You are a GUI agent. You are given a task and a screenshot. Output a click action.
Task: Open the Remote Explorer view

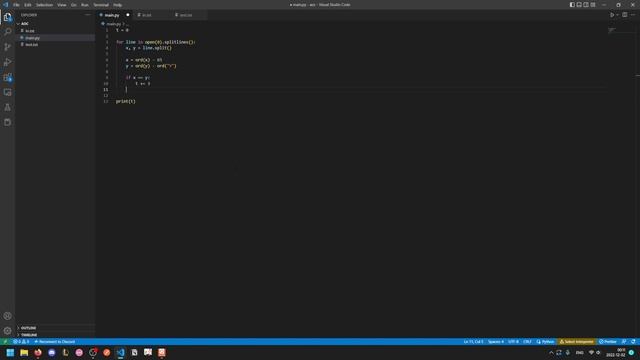[x=7, y=92]
